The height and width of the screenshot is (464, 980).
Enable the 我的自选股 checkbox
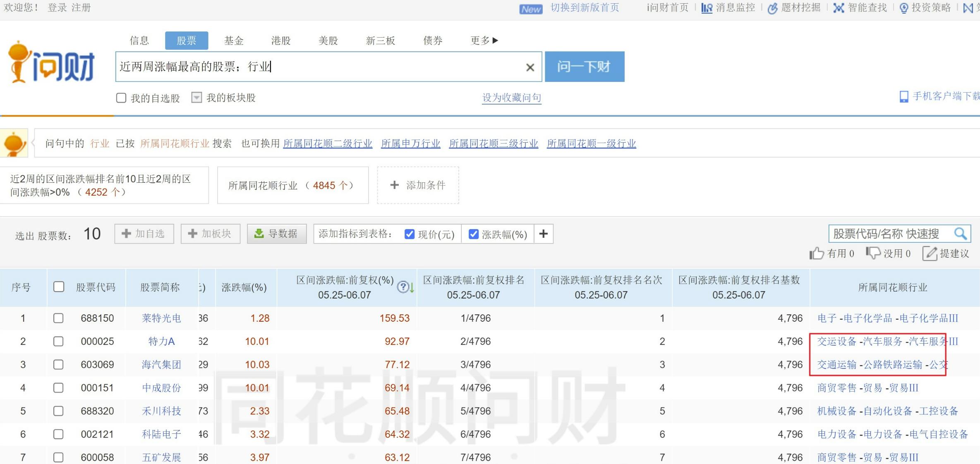pos(121,98)
